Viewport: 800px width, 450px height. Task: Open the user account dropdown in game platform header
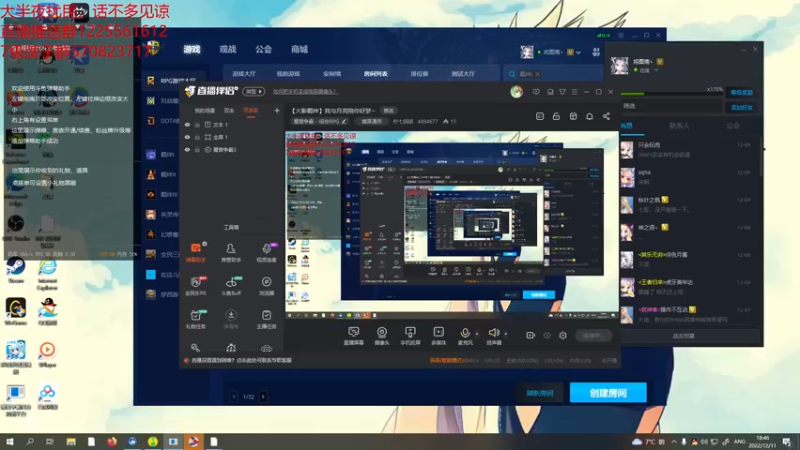(x=578, y=52)
